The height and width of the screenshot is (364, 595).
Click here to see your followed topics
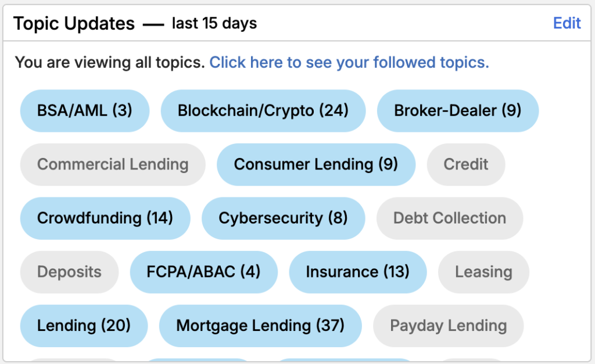point(349,63)
